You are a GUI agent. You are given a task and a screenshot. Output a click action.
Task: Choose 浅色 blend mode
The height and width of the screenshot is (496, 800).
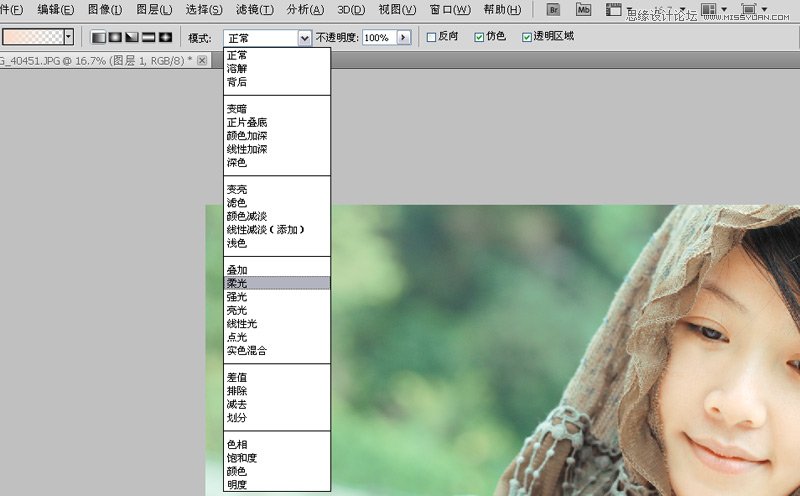click(277, 243)
